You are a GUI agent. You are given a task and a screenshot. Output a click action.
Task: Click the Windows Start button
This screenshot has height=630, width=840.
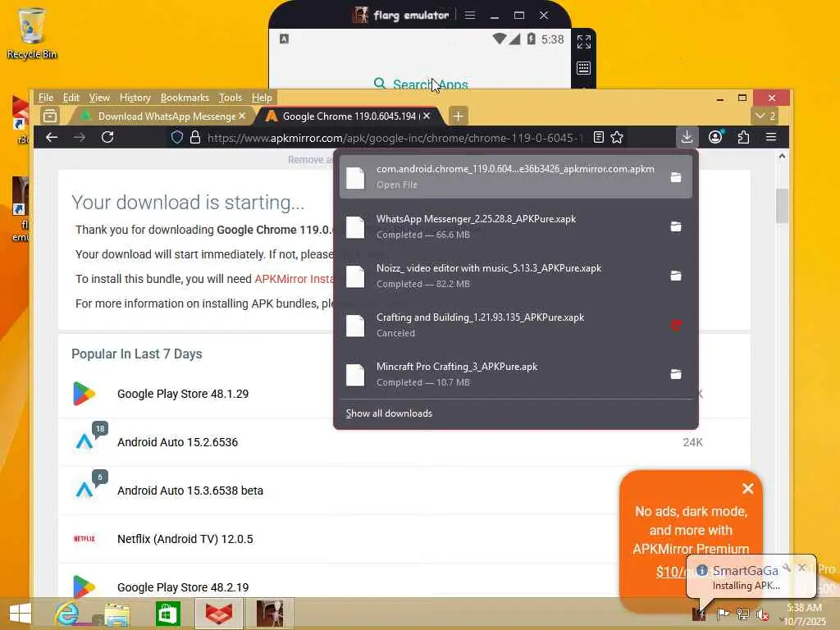tap(21, 614)
